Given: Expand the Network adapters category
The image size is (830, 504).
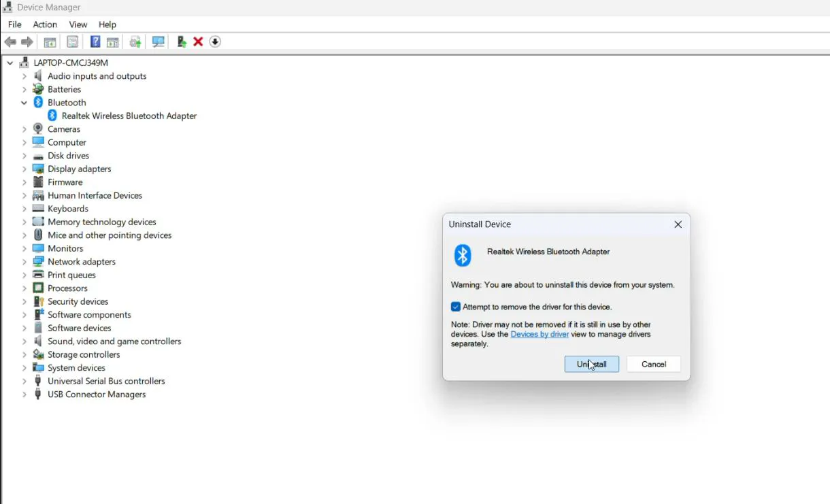Looking at the screenshot, I should (x=24, y=261).
